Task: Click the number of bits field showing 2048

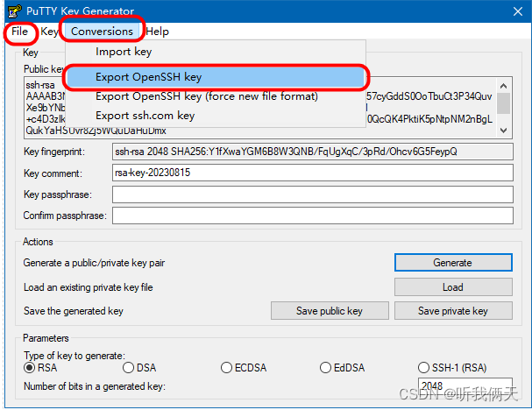Action: [465, 386]
